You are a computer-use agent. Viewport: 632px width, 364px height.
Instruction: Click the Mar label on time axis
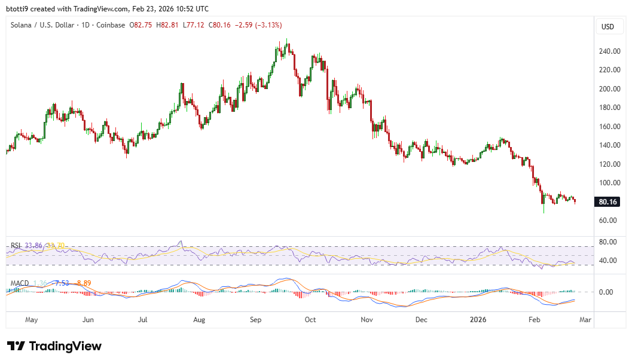pyautogui.click(x=585, y=320)
